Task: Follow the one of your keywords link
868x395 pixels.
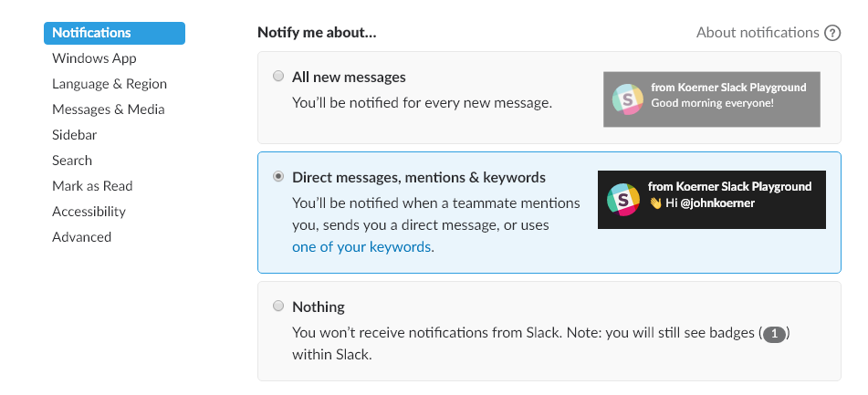Action: (x=361, y=246)
